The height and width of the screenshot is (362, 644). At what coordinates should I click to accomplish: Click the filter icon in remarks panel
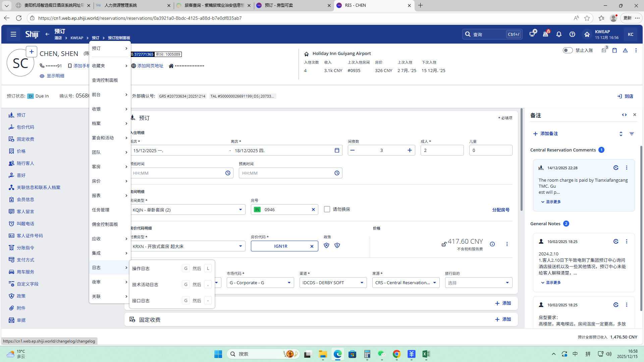click(632, 134)
